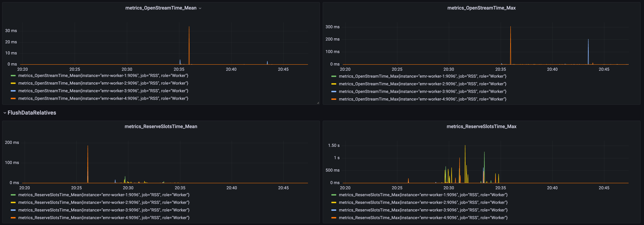Click green color swatch for worker-1 in ReserveSlotsTime_Max legend

334,195
